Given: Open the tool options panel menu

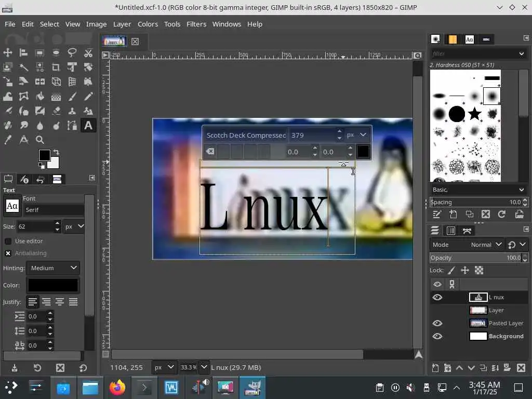Looking at the screenshot, I should 92,178.
